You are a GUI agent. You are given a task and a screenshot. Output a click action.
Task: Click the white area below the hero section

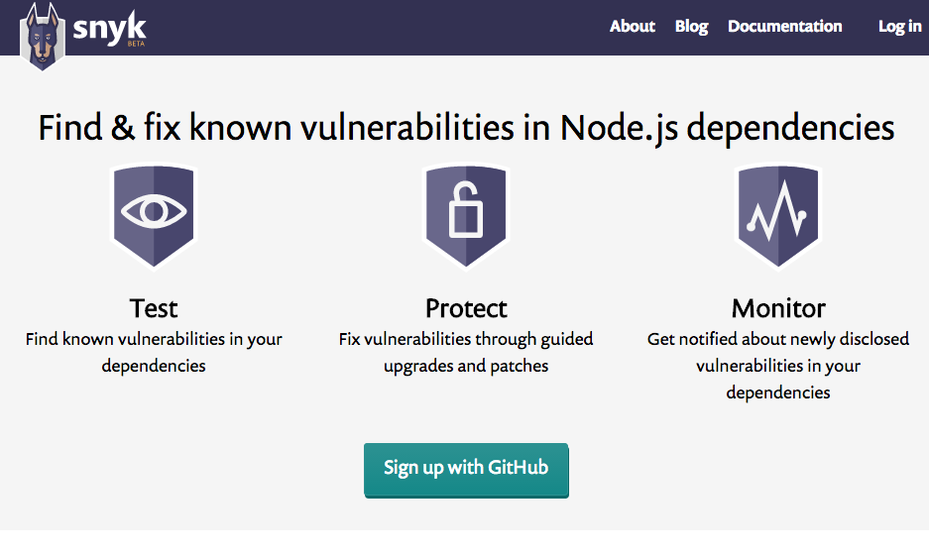click(x=466, y=545)
